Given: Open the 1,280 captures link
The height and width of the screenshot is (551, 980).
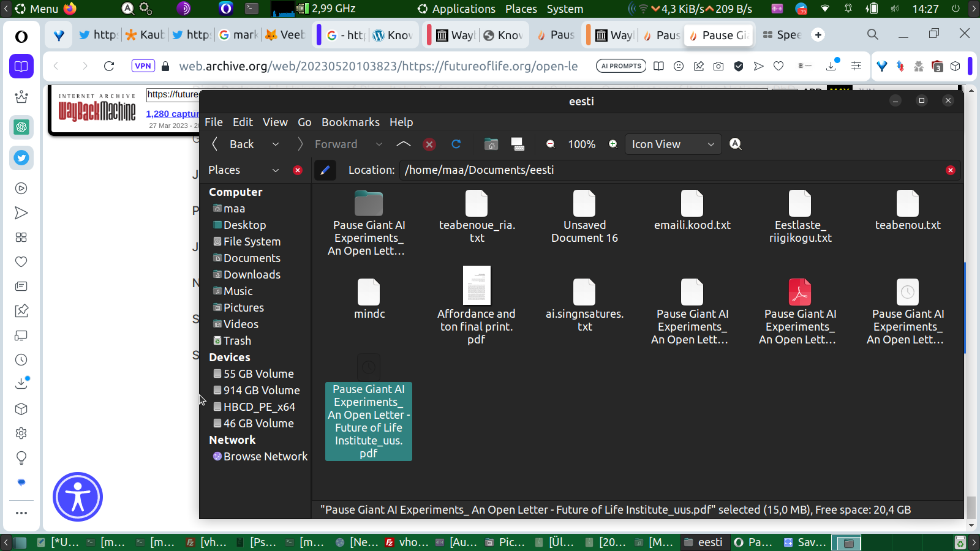Looking at the screenshot, I should click(x=173, y=114).
